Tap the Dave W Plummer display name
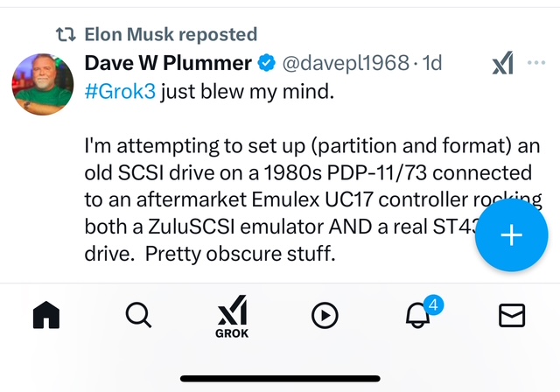 coord(168,63)
